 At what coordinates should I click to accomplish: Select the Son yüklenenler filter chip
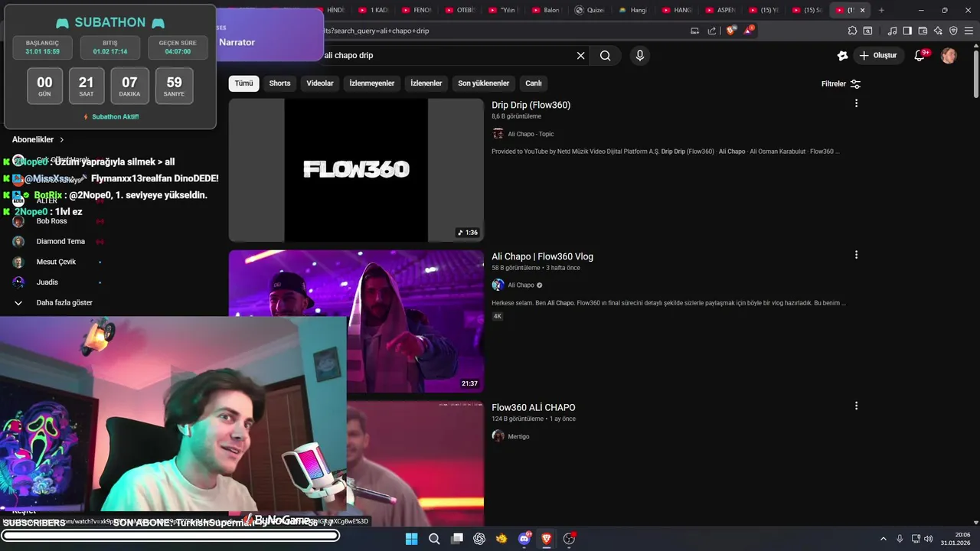(x=484, y=83)
